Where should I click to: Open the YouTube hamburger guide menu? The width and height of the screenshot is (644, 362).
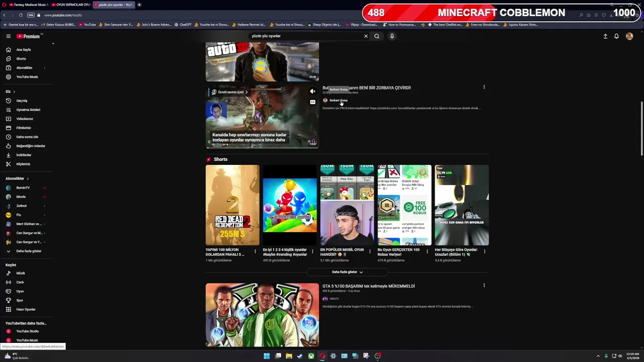[8, 36]
